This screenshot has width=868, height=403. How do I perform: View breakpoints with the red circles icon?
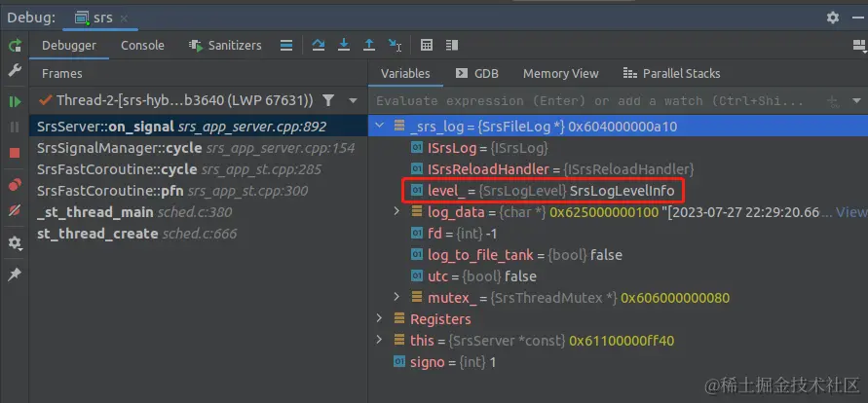point(15,185)
